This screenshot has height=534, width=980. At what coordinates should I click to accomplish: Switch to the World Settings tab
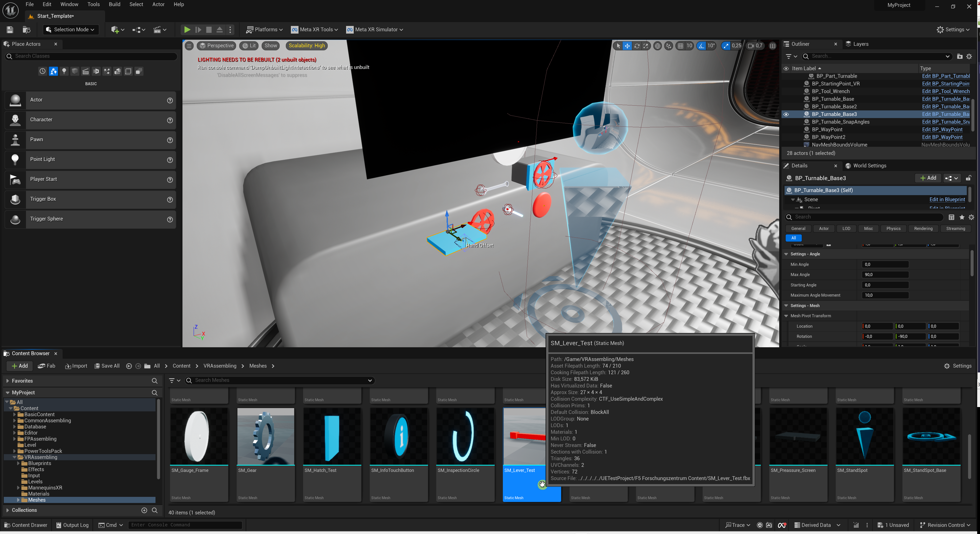[x=869, y=165]
